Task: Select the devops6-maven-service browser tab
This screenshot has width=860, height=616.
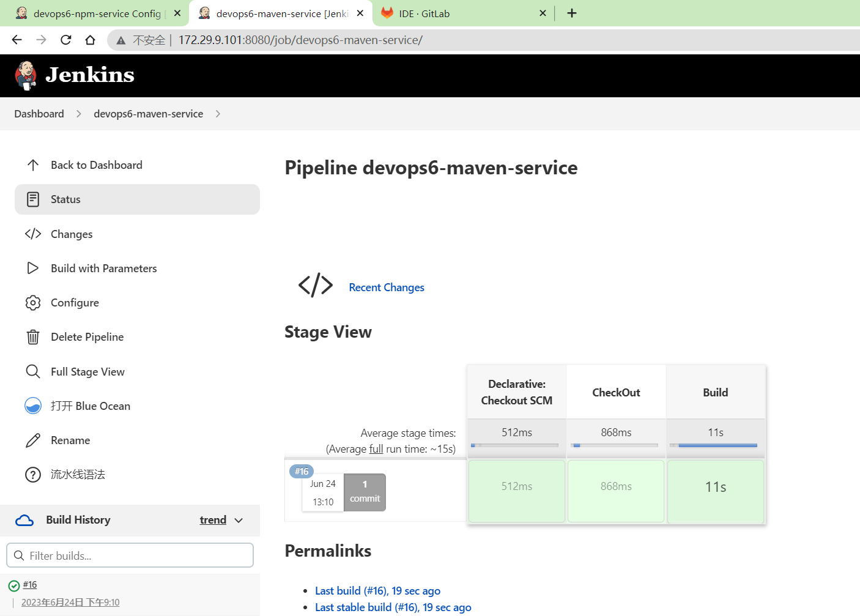Action: tap(281, 13)
